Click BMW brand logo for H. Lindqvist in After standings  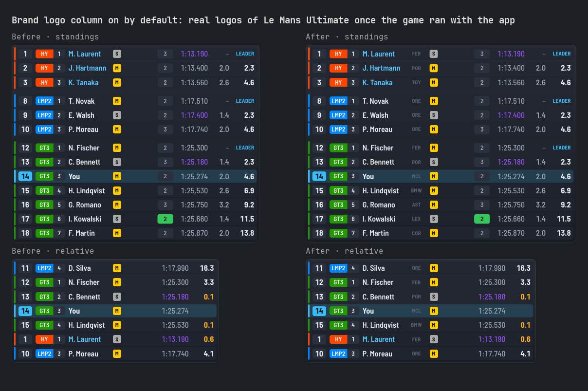416,190
